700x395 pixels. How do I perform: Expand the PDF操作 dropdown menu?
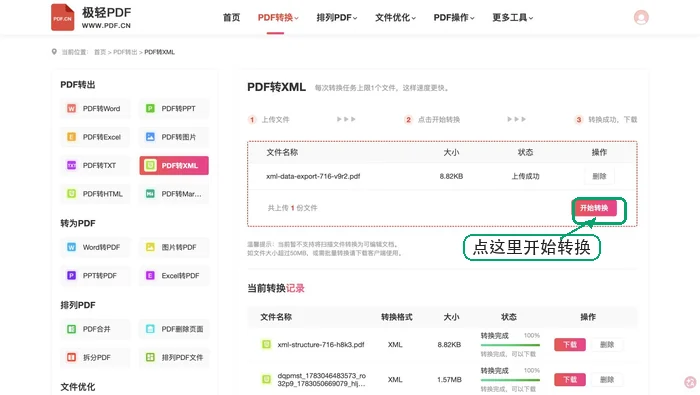[x=454, y=18]
